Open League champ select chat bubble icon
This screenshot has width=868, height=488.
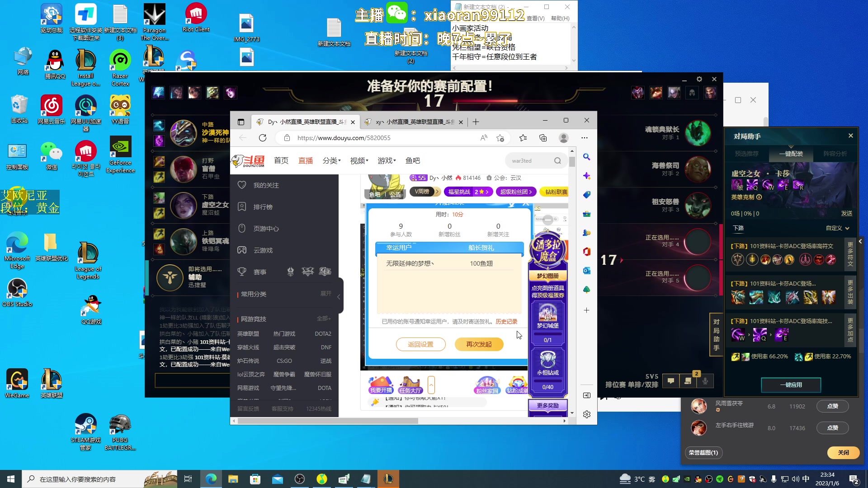tap(671, 381)
